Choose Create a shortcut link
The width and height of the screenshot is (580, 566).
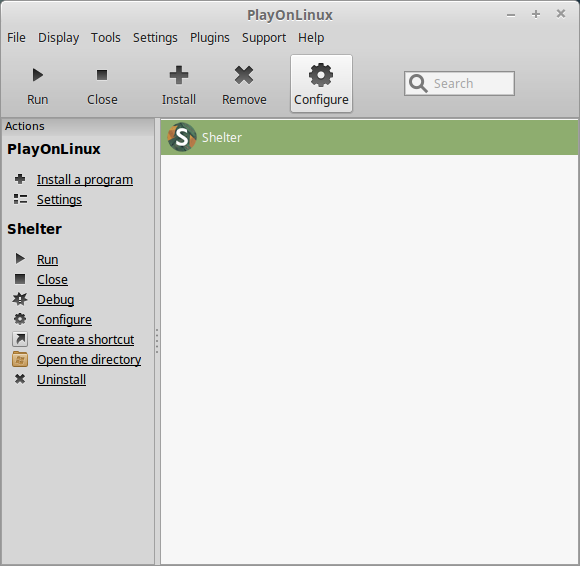coord(85,340)
